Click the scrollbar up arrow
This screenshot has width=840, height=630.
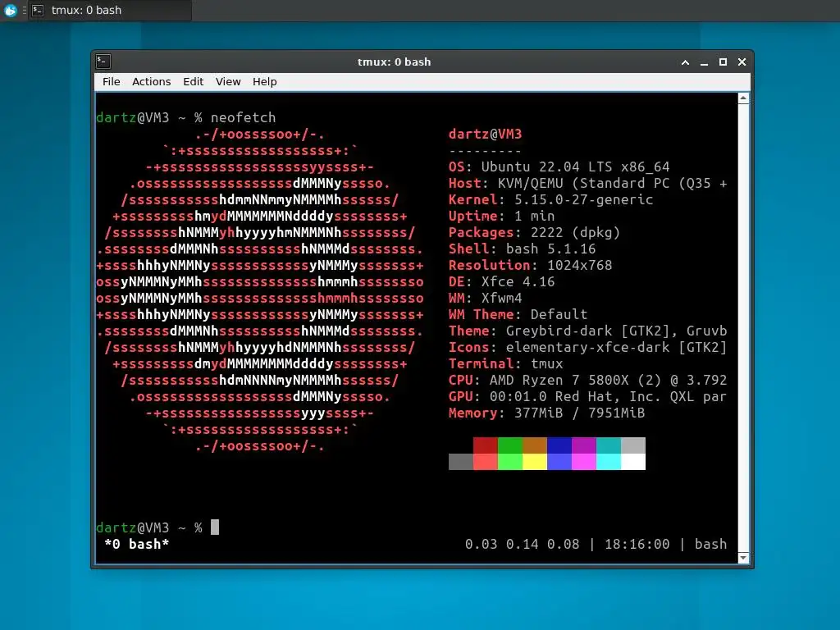pyautogui.click(x=743, y=98)
